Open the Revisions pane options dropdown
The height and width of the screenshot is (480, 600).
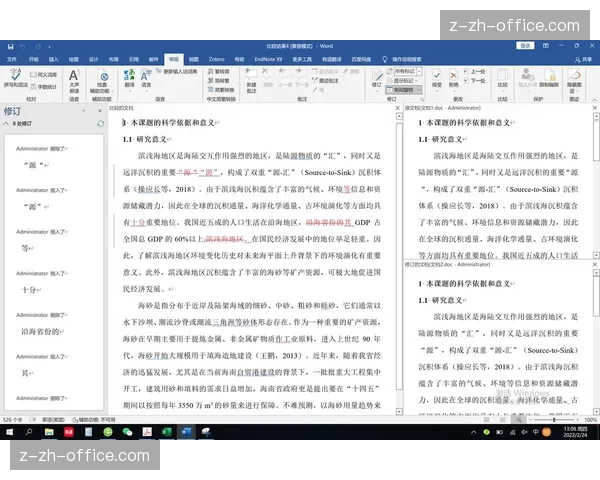83,111
